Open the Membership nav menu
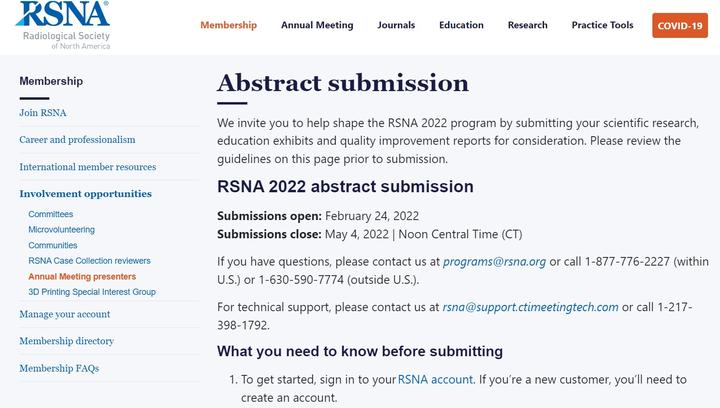 tap(228, 25)
